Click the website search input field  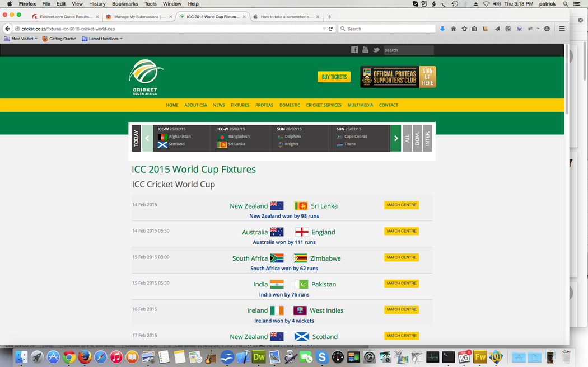(408, 50)
